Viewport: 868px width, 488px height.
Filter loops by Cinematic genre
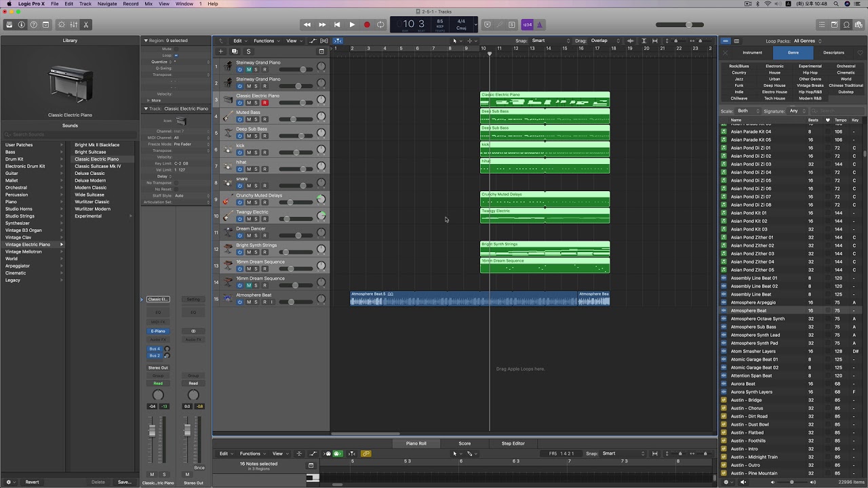[x=846, y=73]
